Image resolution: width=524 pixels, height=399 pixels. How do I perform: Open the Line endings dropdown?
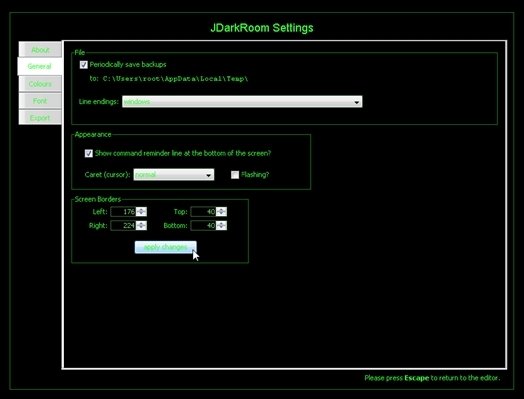(242, 102)
